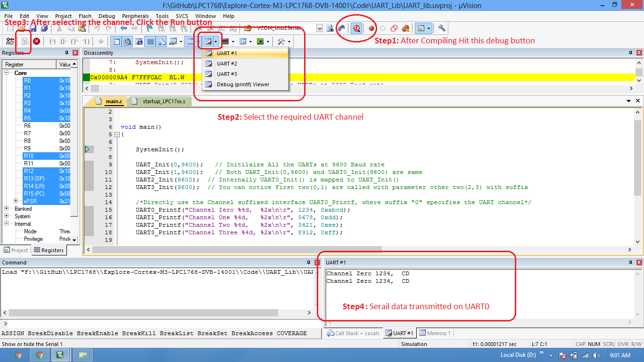Toggle the Disassembly Window button
The image size is (644, 362).
pos(127,41)
